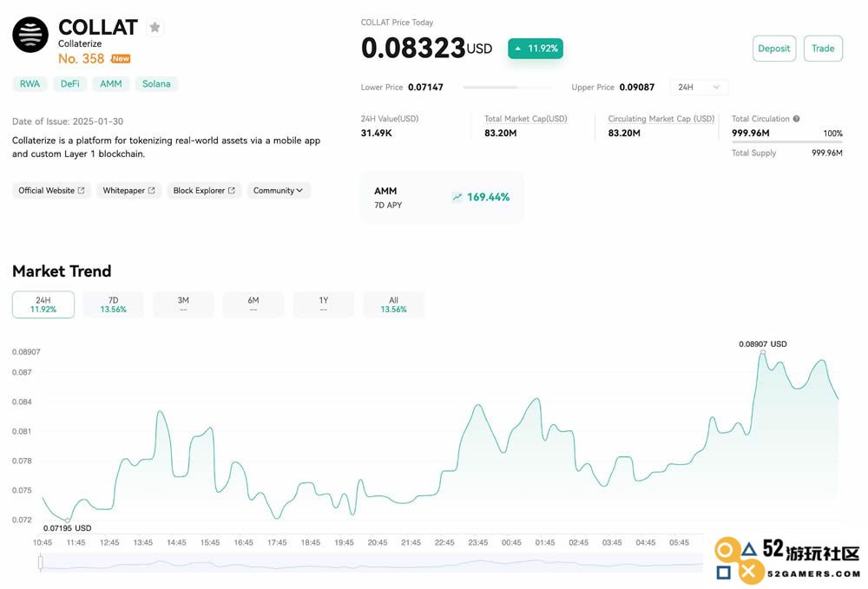Click the 0.07195 USD low marker on chart

68,520
